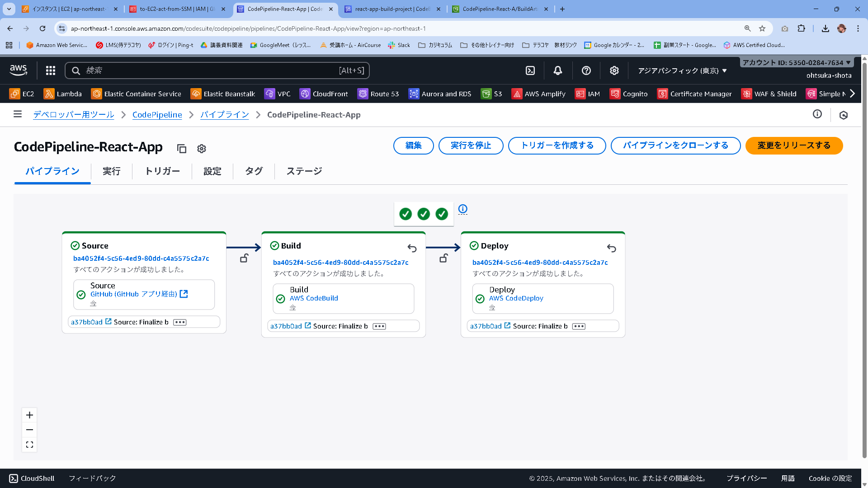Click the rollback icon on Build stage

click(x=412, y=248)
